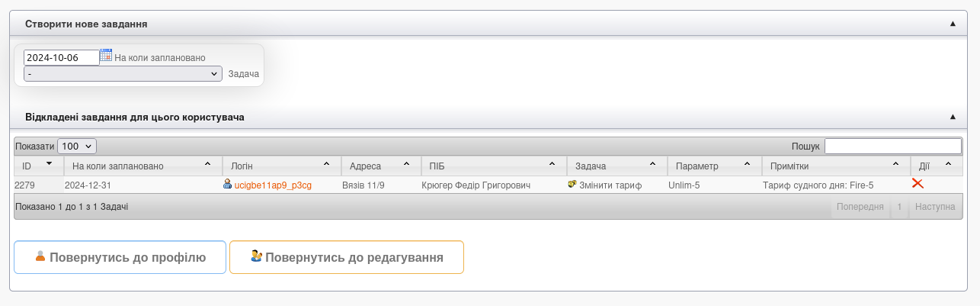Image resolution: width=980 pixels, height=306 pixels.
Task: Click the 'Пошук' search field
Action: click(892, 146)
